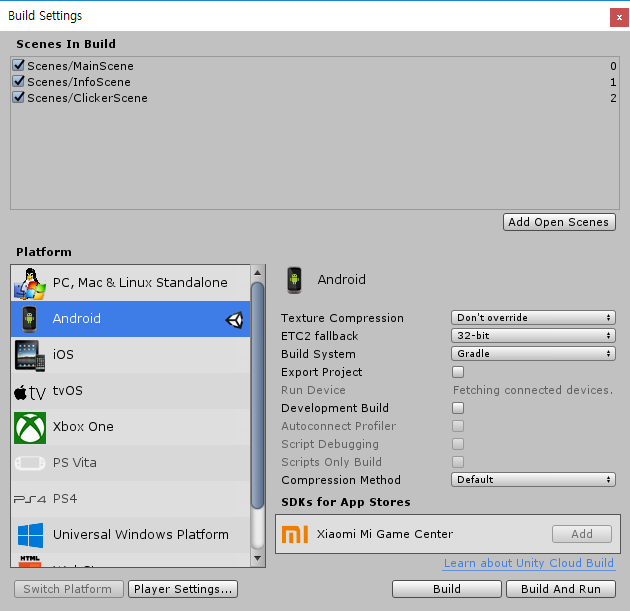Screen dimensions: 630x611
Task: Click the Xiaomi Mi Game Center label
Action: point(385,534)
